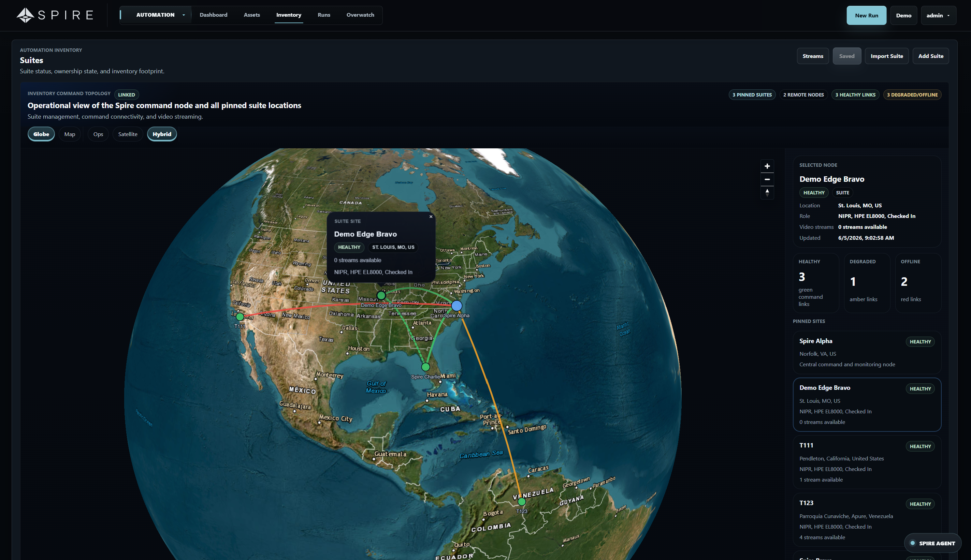971x560 pixels.
Task: Click SUITE badge in selected node panel
Action: pos(842,193)
